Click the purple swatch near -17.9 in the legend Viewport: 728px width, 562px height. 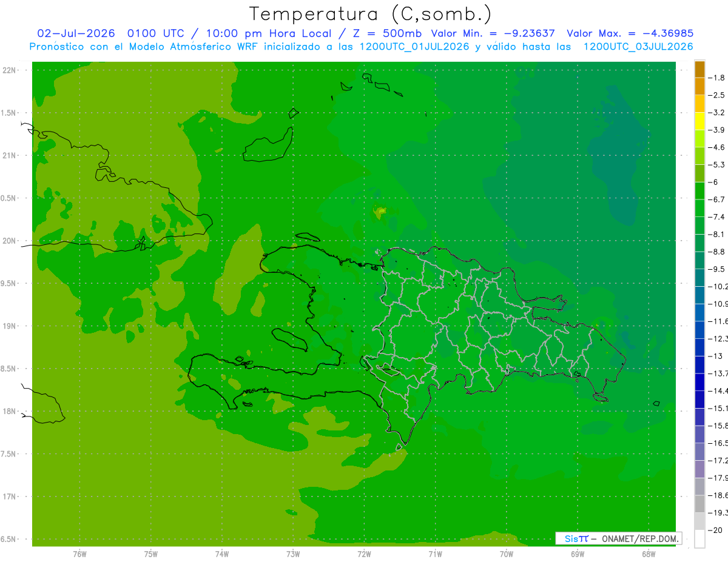[699, 469]
